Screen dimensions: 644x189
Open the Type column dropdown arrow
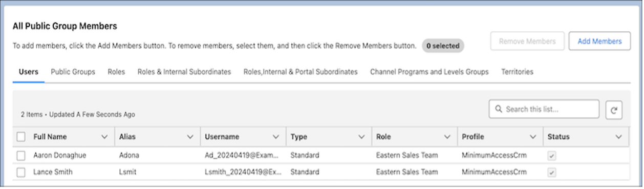[362, 137]
